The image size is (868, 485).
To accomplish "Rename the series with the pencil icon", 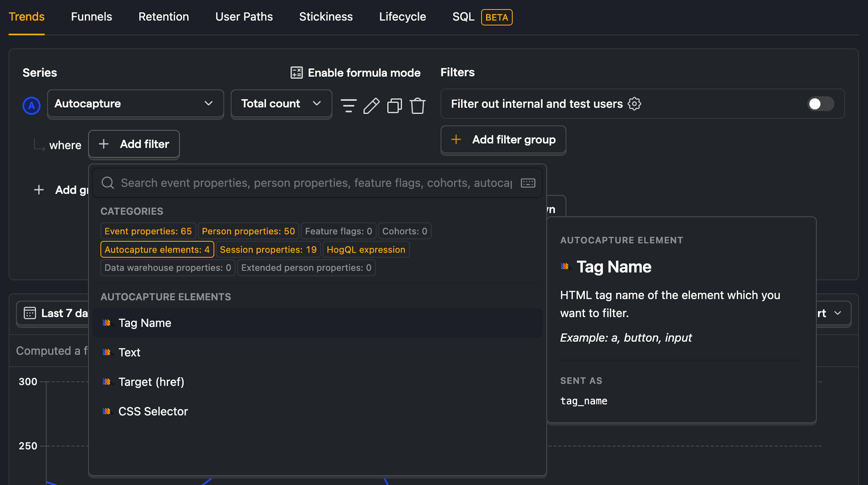I will pos(371,106).
